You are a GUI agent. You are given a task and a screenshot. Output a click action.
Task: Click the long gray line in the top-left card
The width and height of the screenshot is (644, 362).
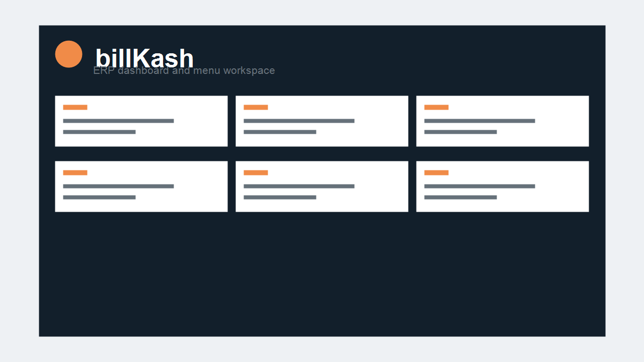pyautogui.click(x=118, y=121)
